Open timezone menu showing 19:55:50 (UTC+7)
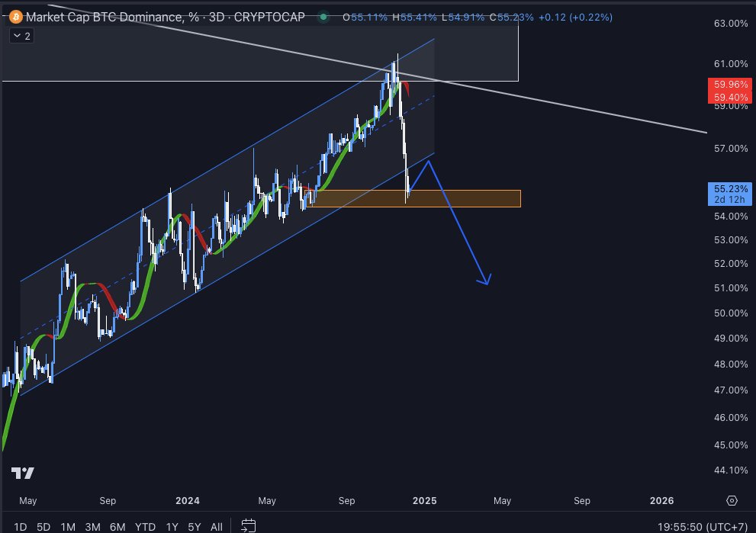The height and width of the screenshot is (533, 756). 703,527
